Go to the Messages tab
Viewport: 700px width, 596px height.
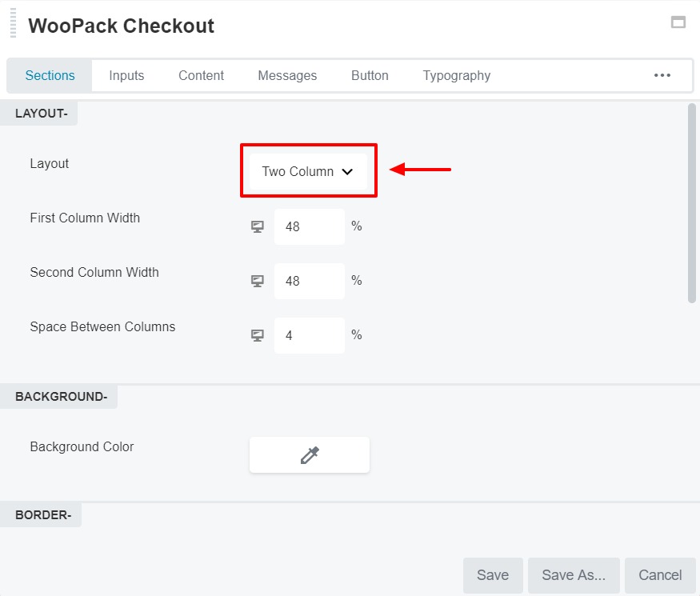coord(287,75)
